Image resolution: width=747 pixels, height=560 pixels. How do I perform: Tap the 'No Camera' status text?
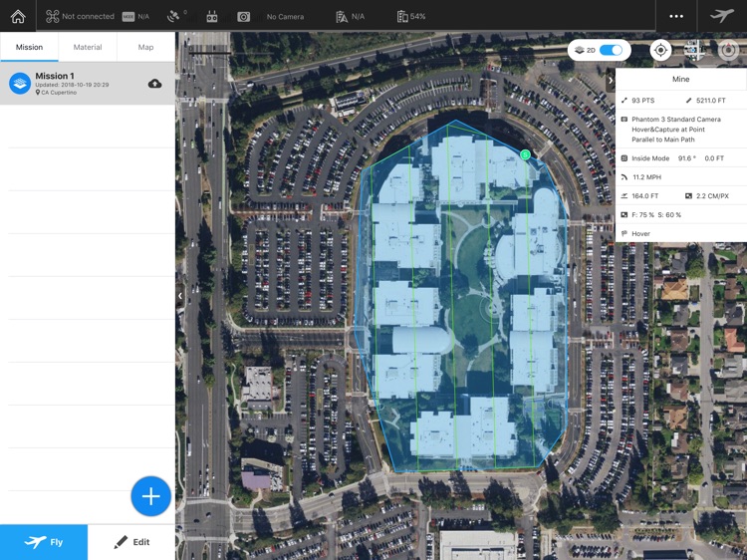pyautogui.click(x=285, y=17)
